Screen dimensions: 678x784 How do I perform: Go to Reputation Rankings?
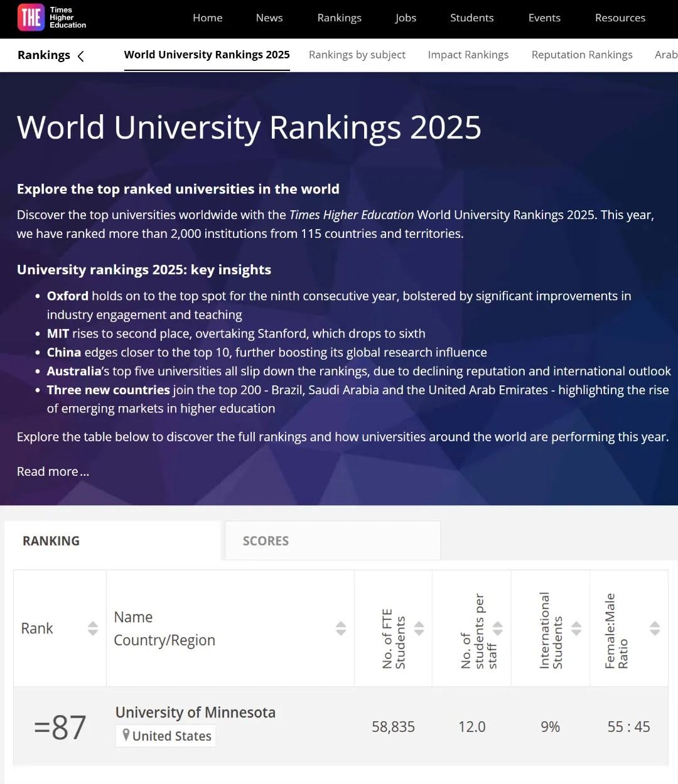click(x=582, y=55)
